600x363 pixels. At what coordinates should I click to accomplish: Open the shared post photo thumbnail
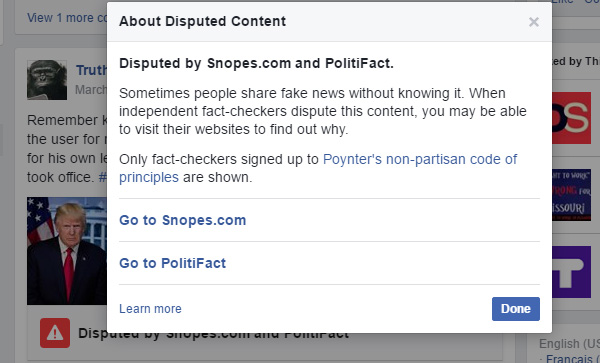click(x=67, y=251)
